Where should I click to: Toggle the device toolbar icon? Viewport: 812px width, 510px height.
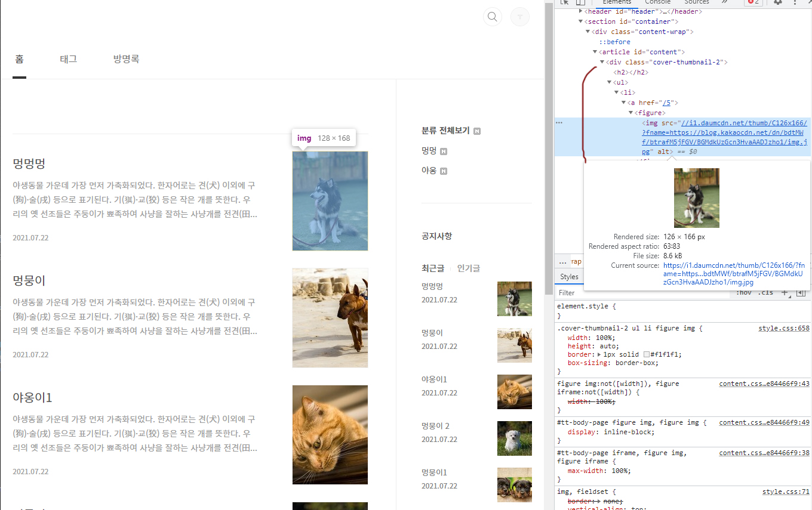pyautogui.click(x=579, y=2)
